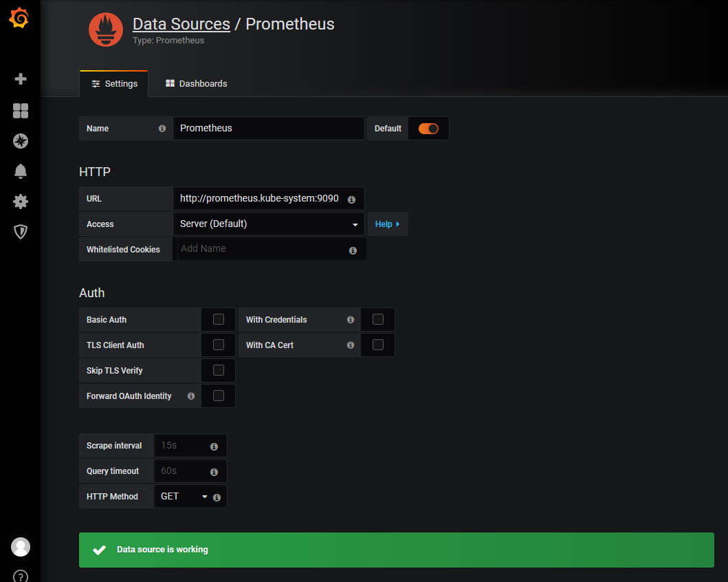Click the 'Basic Auth' label
The width and height of the screenshot is (728, 582).
[x=107, y=320]
